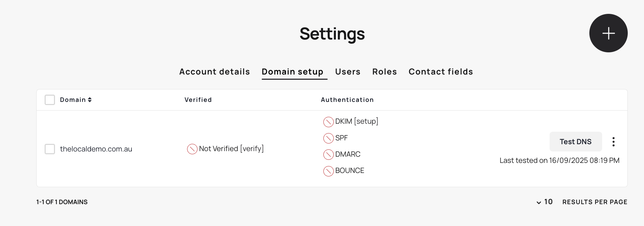Click the DMARC failed status icon

[x=328, y=155]
